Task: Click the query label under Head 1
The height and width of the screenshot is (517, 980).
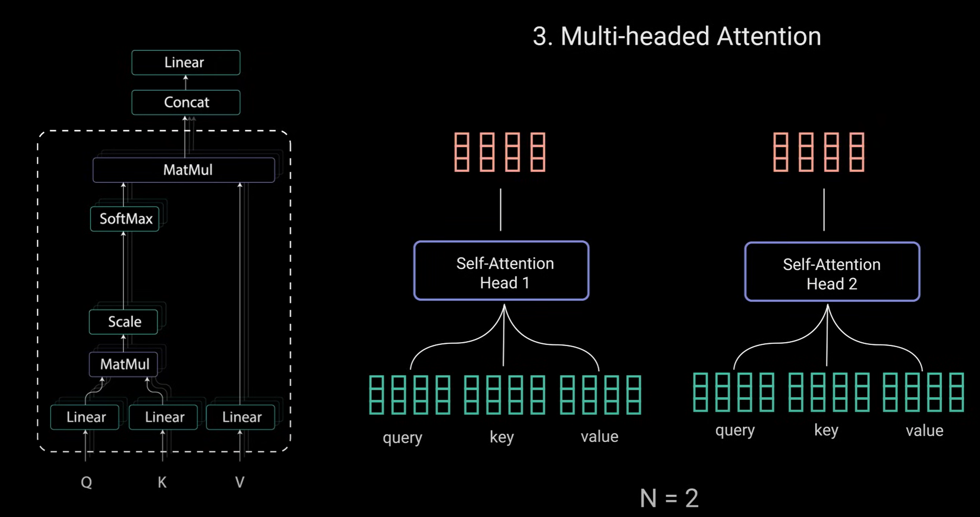Action: [x=402, y=437]
